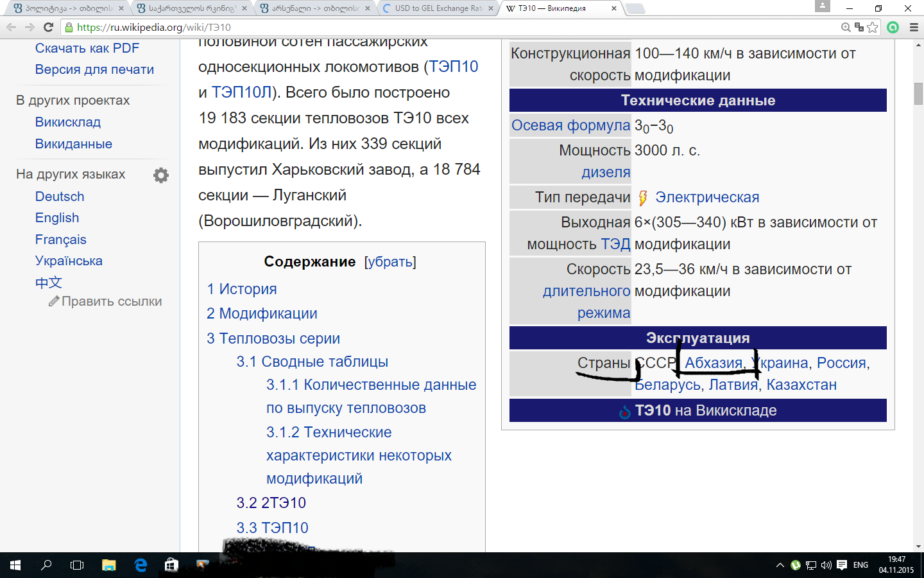Image resolution: width=924 pixels, height=578 pixels.
Task: Show hidden system tray icons
Action: click(x=780, y=565)
